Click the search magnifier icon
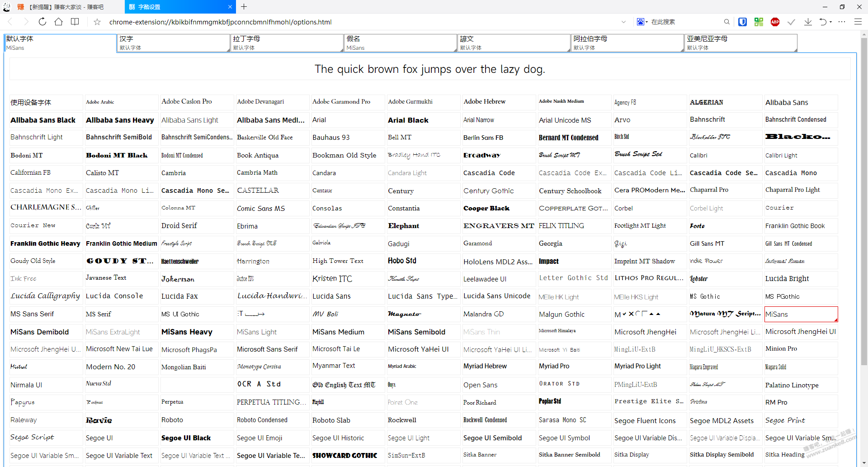This screenshot has height=467, width=868. click(x=726, y=22)
